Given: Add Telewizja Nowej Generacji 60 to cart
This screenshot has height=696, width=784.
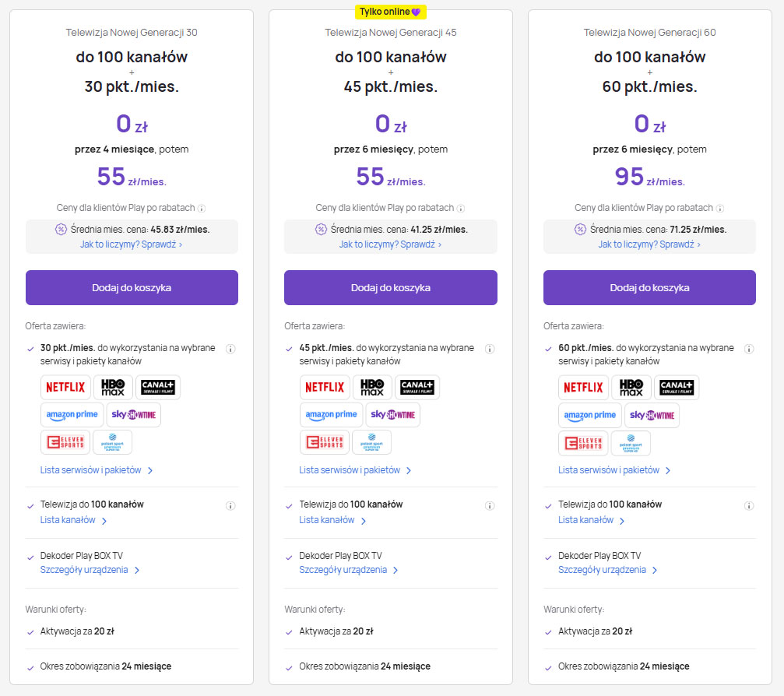Looking at the screenshot, I should (649, 287).
